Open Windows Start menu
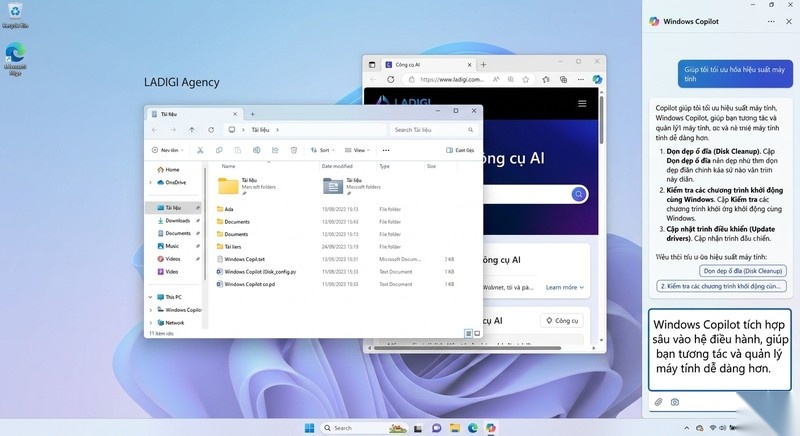Image resolution: width=800 pixels, height=436 pixels. click(309, 428)
